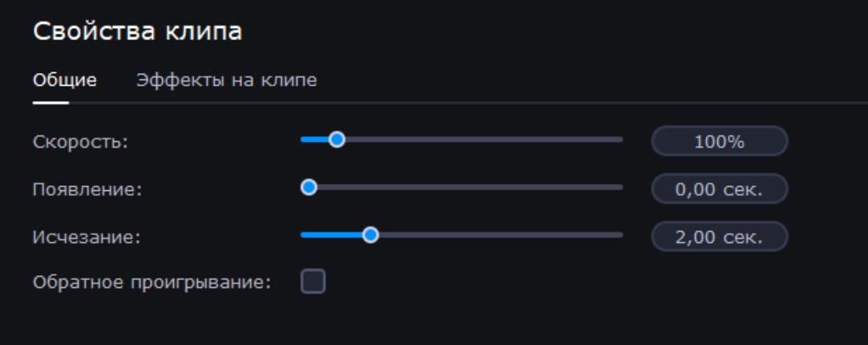Select the 2,00 сек. fade-out field
Image resolution: width=868 pixels, height=345 pixels.
click(720, 236)
